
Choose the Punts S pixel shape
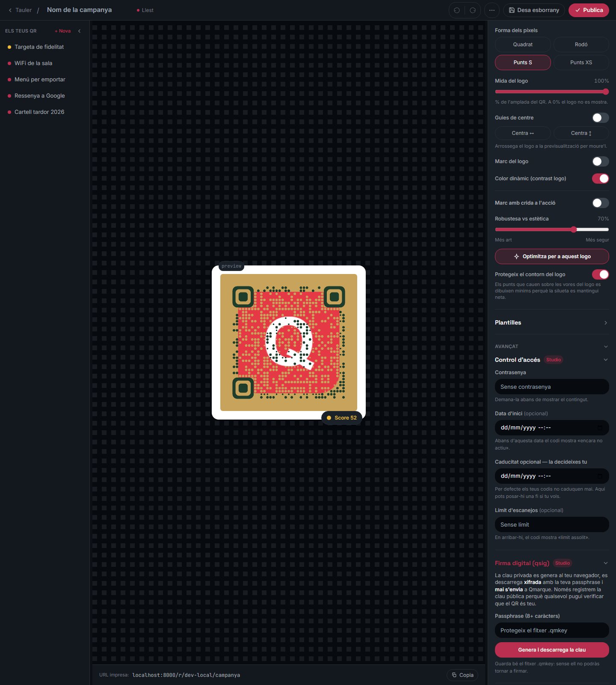click(523, 63)
